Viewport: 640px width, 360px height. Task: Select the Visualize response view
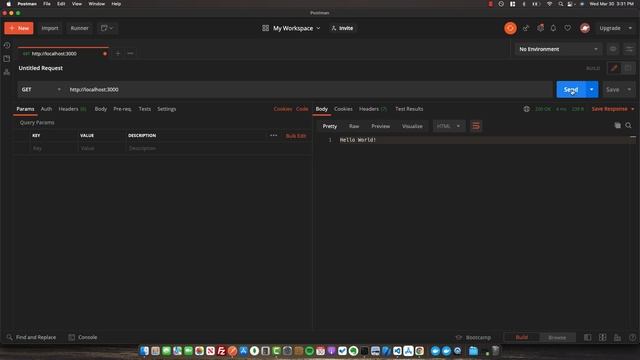412,126
